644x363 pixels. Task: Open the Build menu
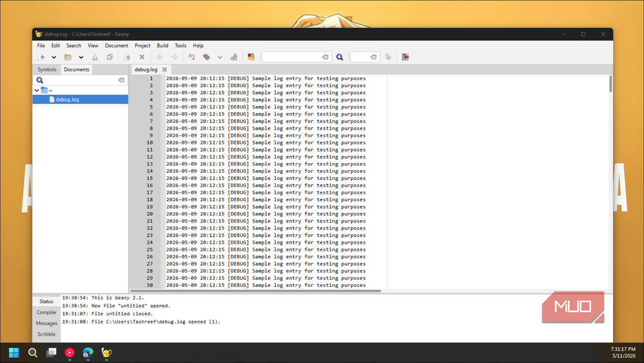coord(163,46)
